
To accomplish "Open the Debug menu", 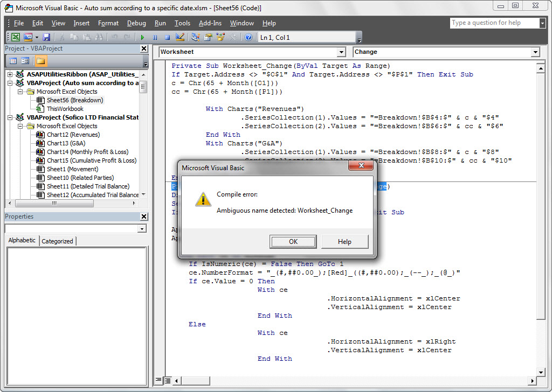I will click(x=136, y=23).
